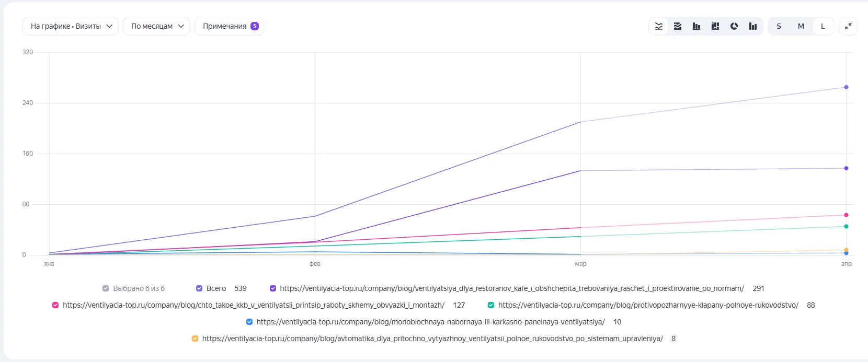Click the legend value 10
Screen dimensions: 868x362
[618, 322]
